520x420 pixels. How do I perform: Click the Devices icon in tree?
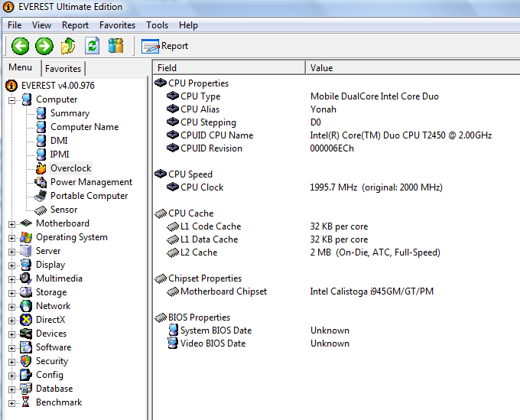point(26,334)
